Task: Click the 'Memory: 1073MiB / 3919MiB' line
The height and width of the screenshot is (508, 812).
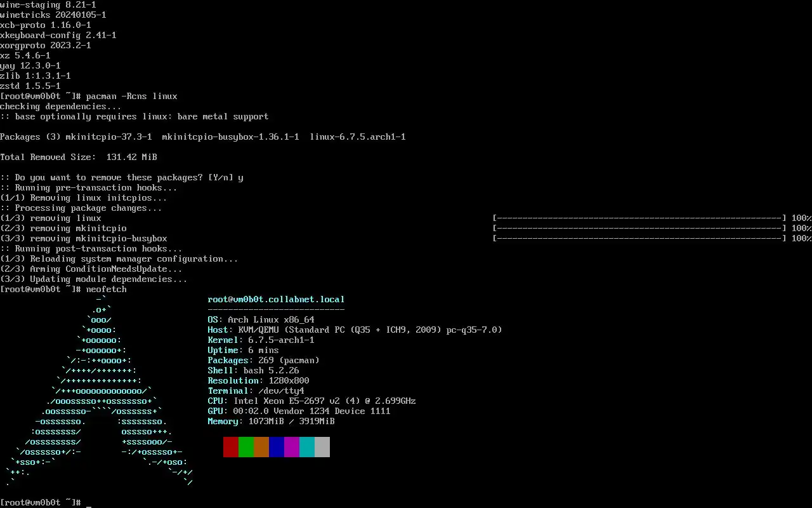Action: click(272, 422)
